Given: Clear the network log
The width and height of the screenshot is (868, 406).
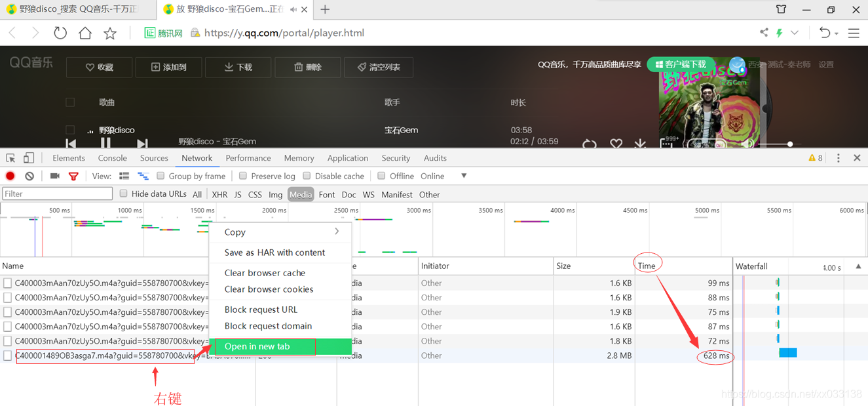Looking at the screenshot, I should pyautogui.click(x=29, y=176).
